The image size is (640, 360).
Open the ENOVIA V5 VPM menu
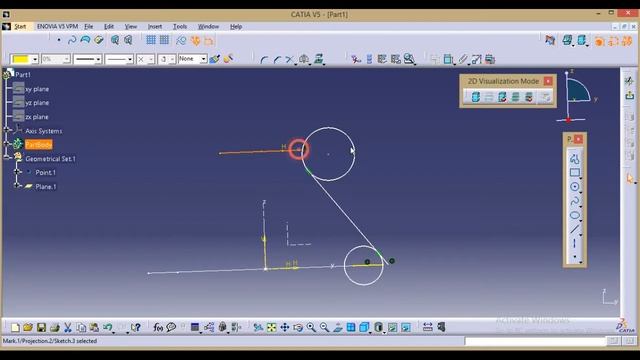pyautogui.click(x=57, y=27)
